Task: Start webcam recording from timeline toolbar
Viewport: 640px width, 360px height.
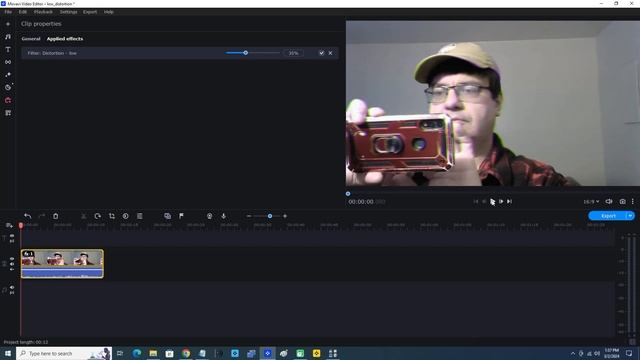Action: [x=209, y=216]
